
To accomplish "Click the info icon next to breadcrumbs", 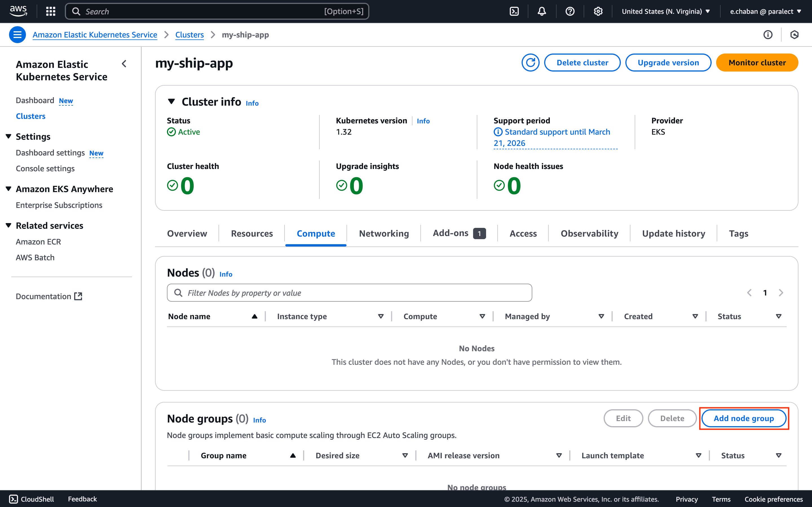I will (768, 34).
